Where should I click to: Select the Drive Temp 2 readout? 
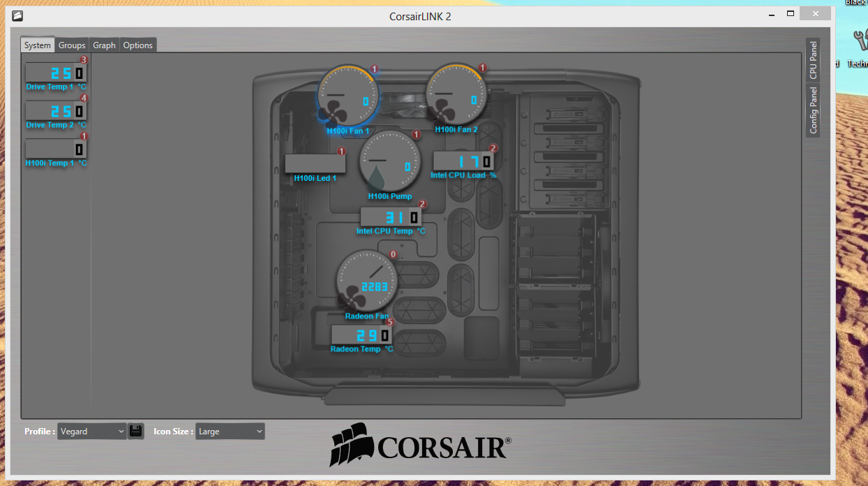coord(56,111)
